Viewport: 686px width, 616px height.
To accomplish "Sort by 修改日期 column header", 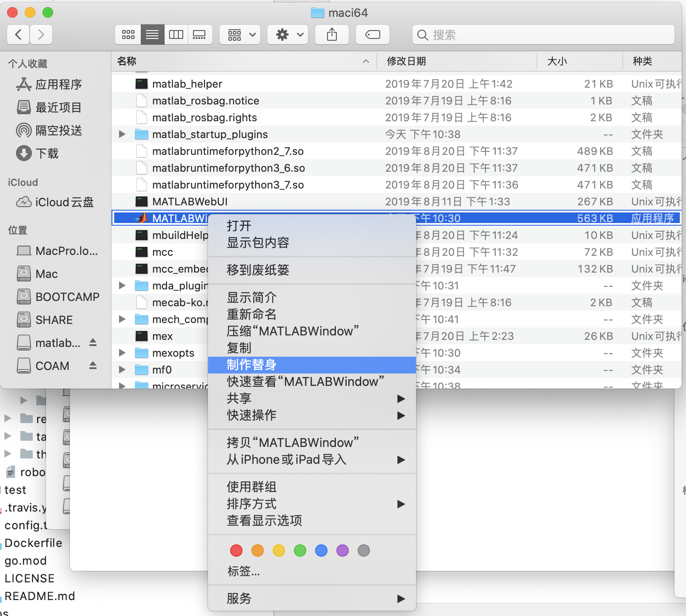I will point(406,61).
